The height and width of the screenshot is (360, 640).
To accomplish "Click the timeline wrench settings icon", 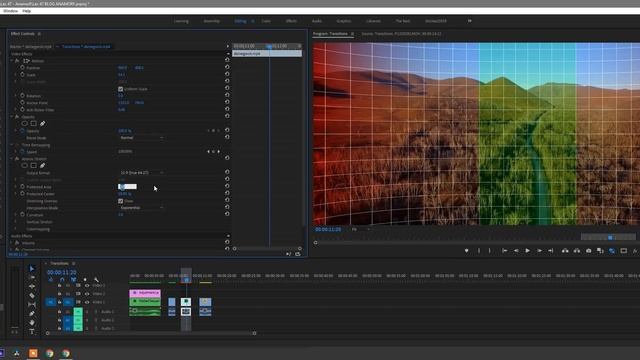I will pos(96,280).
